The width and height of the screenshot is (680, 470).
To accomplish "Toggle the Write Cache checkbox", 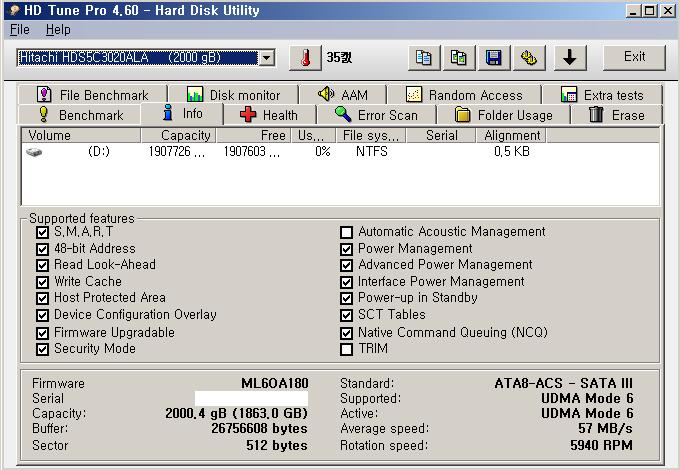I will point(42,282).
